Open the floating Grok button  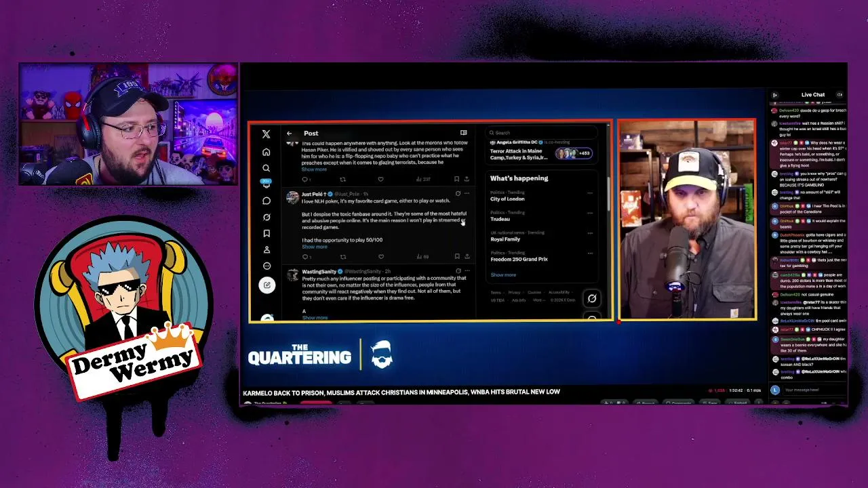(591, 298)
